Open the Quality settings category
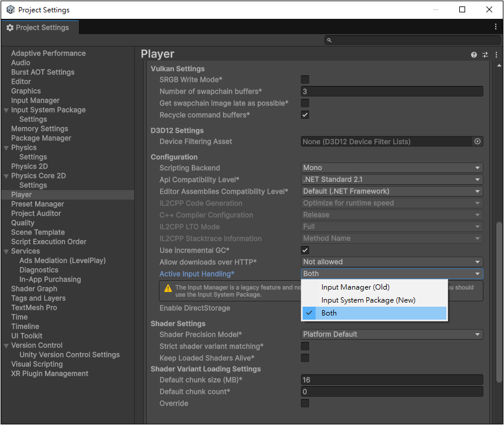Viewport: 504px width, 425px height. pos(22,223)
